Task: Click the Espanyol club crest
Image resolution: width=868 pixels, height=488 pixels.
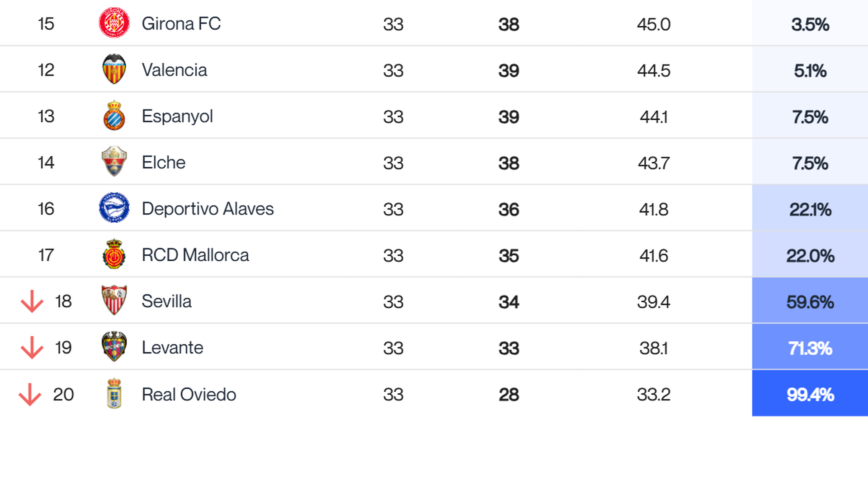Action: pos(114,116)
